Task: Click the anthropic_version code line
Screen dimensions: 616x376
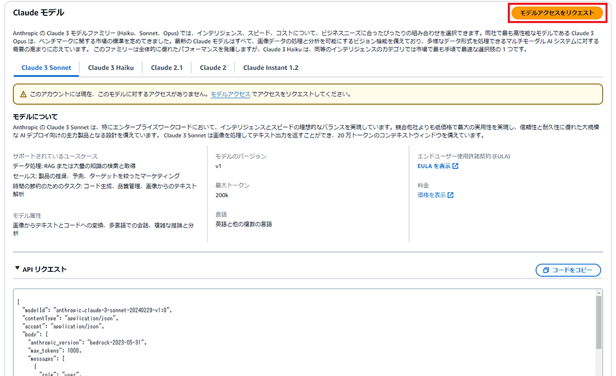Action: 87,342
